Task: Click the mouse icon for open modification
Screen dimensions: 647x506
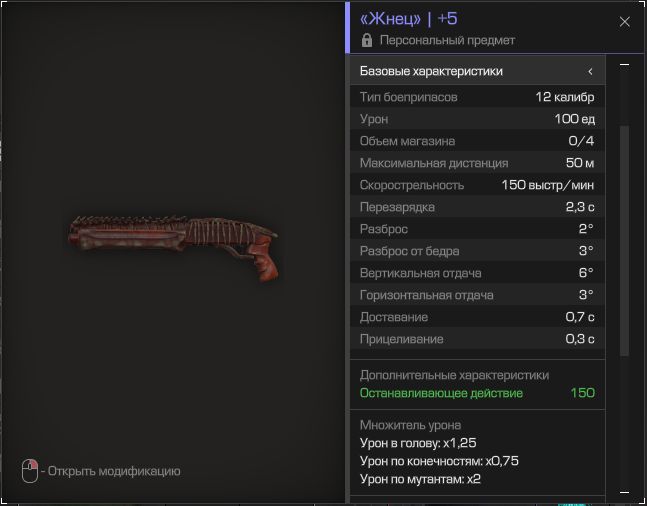Action: click(x=30, y=471)
